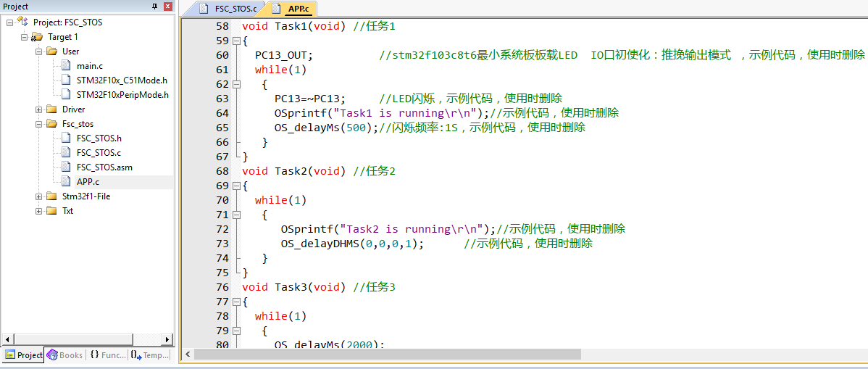Image resolution: width=868 pixels, height=369 pixels.
Task: Open FSC_STOS.asm in the project tree
Action: coord(104,167)
